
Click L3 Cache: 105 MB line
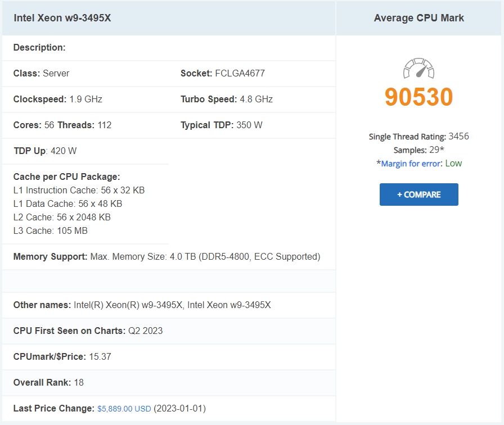(51, 230)
